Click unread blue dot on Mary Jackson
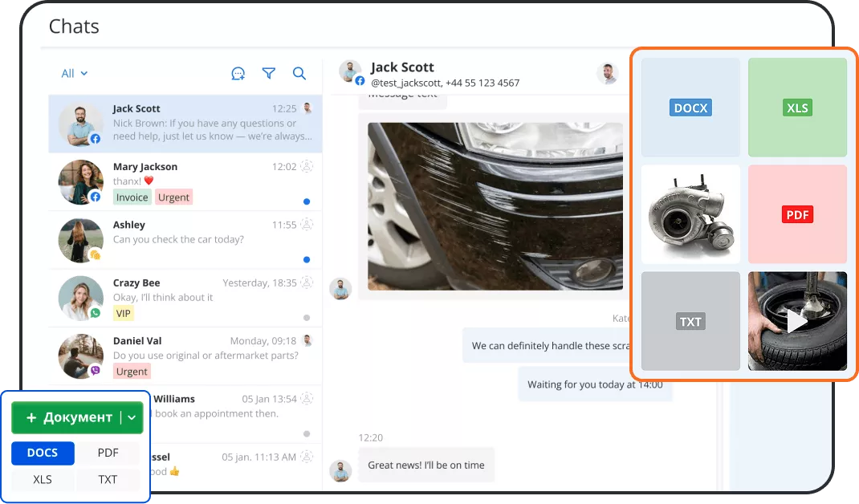 (x=307, y=201)
